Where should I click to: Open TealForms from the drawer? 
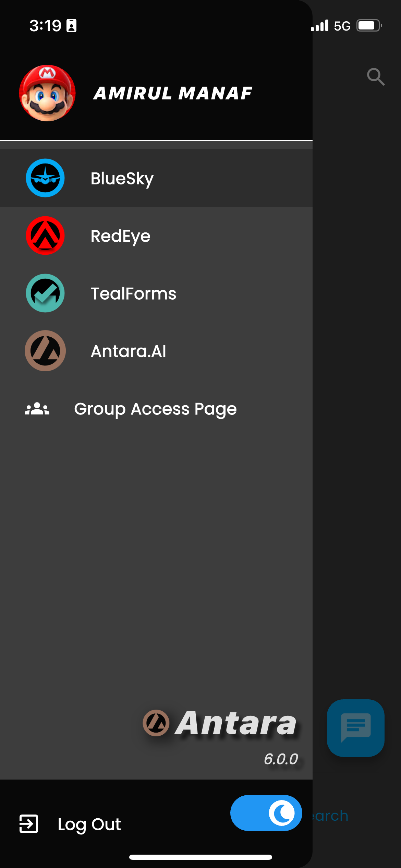pyautogui.click(x=133, y=294)
